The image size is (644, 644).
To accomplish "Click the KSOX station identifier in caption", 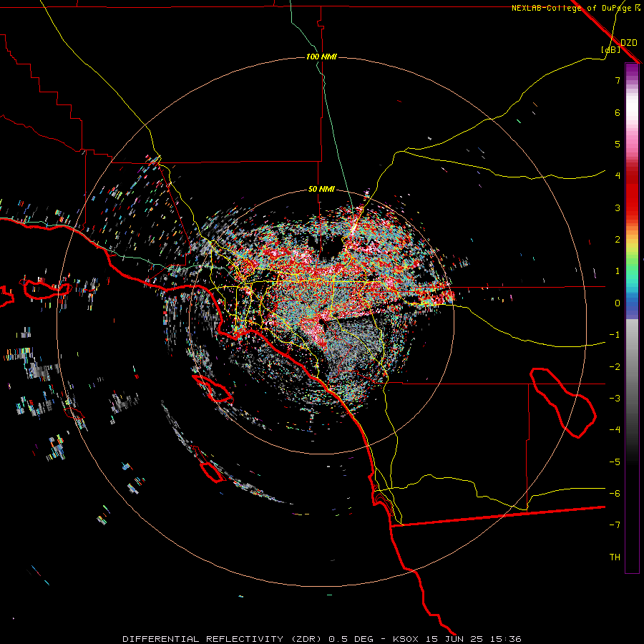I will (x=406, y=639).
